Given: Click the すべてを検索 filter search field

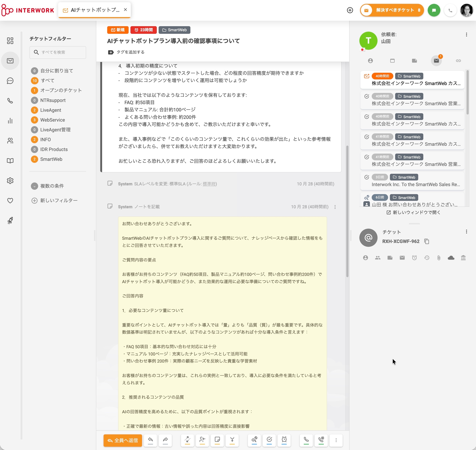Looking at the screenshot, I should [58, 52].
